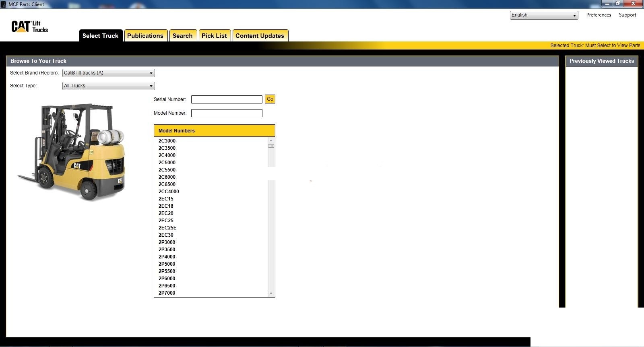Screen dimensions: 644x347
Task: Select model 2P3500 in the list
Action: pyautogui.click(x=167, y=250)
